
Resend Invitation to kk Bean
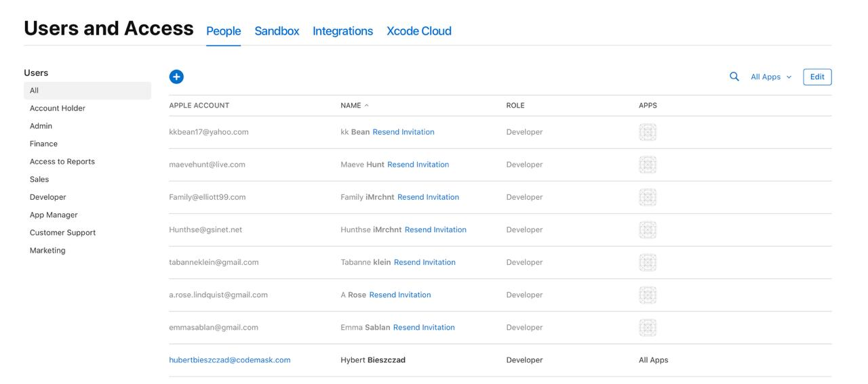pos(403,132)
